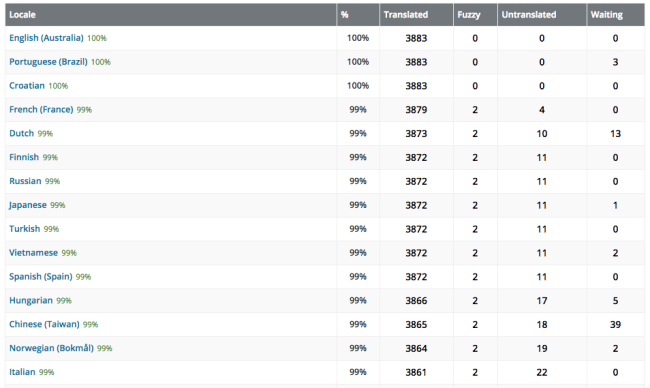The height and width of the screenshot is (388, 650).
Task: Open the Hungarian locale link
Action: tap(31, 300)
